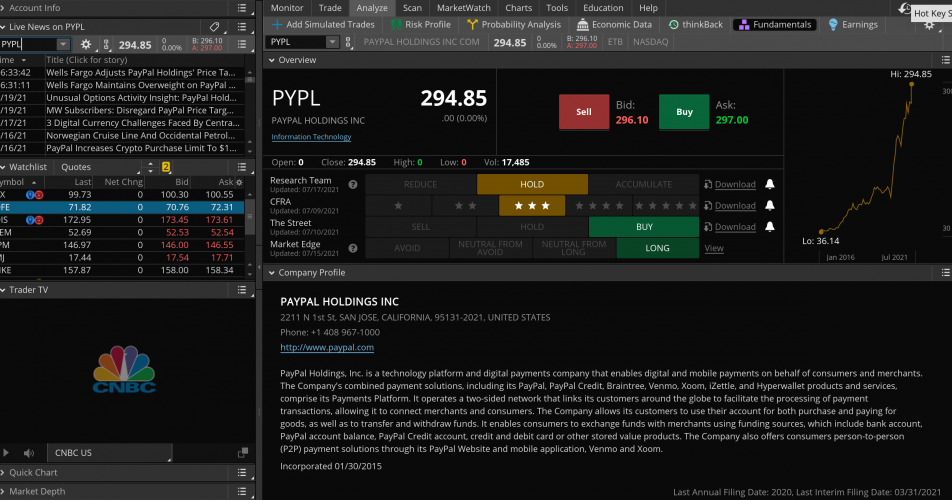Open Economic Data from the toolbar

(614, 25)
